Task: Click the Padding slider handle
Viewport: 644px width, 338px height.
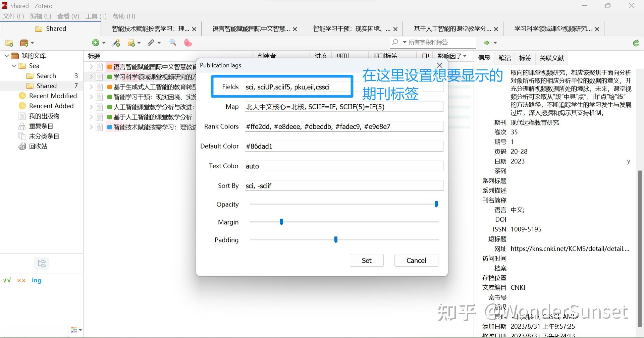Action: [336, 239]
